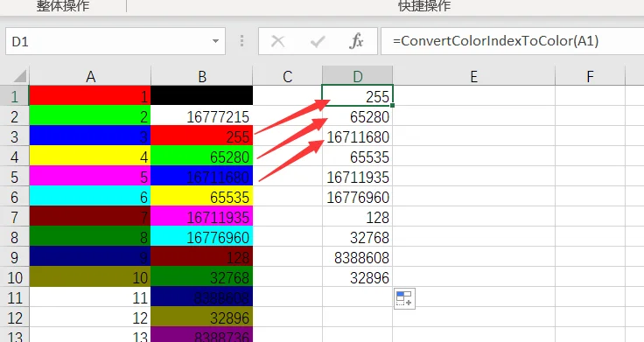Select row 8 header
The width and height of the screenshot is (644, 342).
click(14, 237)
